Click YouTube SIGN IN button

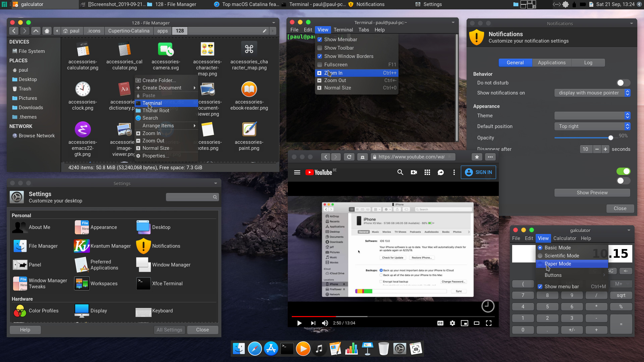tap(478, 172)
